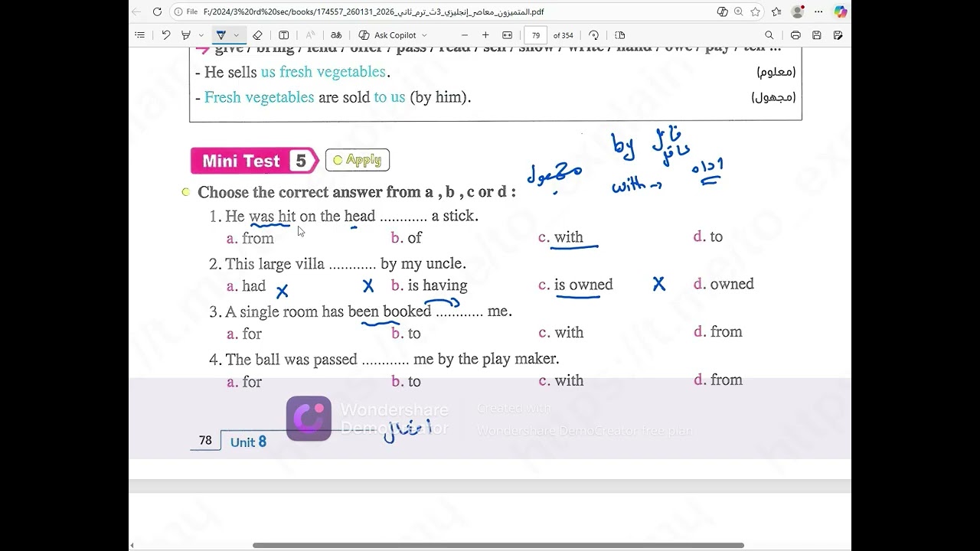Image resolution: width=980 pixels, height=551 pixels.
Task: Add this page to favorites
Action: [x=755, y=11]
